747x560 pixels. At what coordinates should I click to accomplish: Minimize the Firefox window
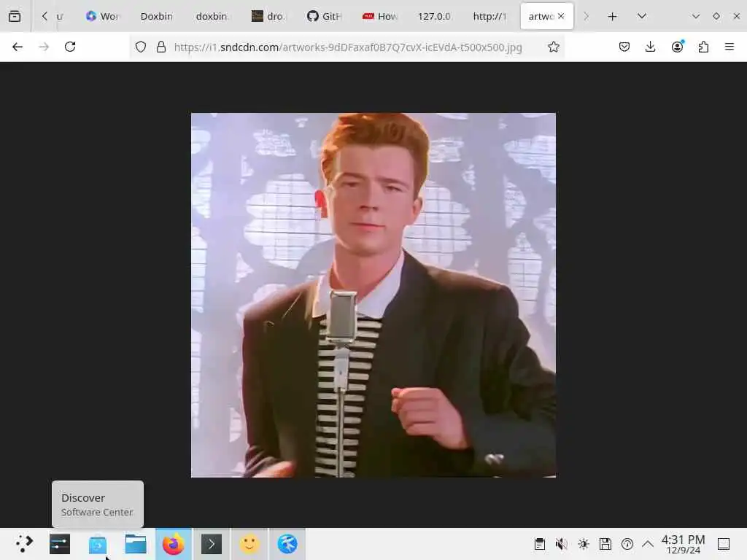[695, 16]
